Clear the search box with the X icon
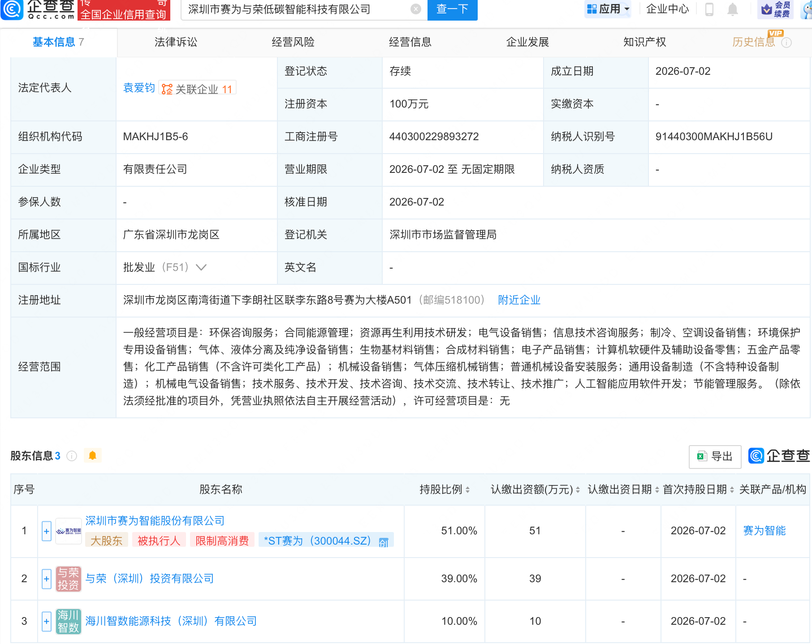 pyautogui.click(x=416, y=9)
